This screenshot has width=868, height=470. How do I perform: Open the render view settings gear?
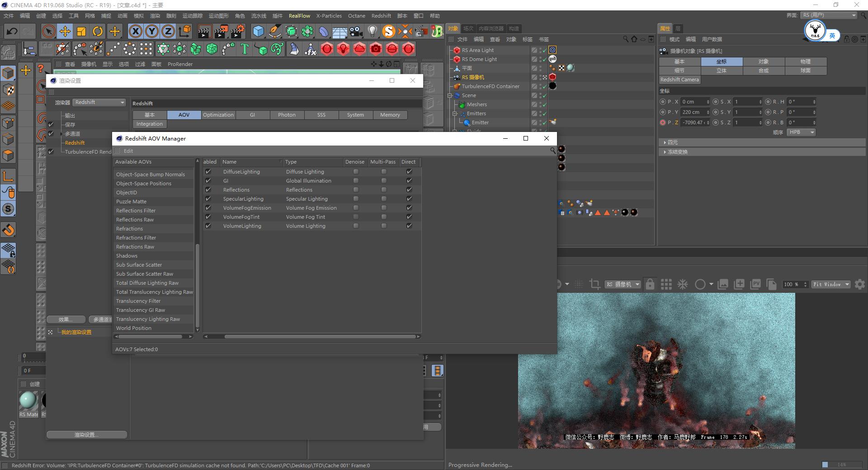click(x=860, y=284)
